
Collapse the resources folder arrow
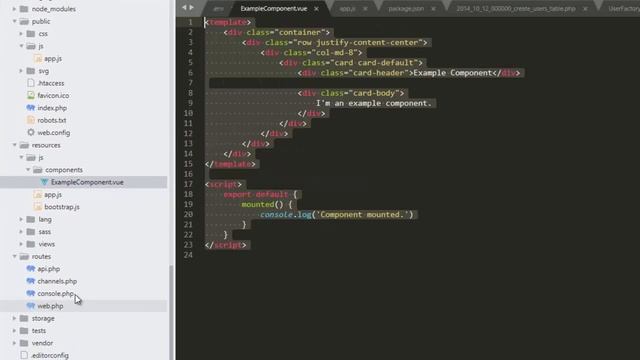[x=15, y=145]
